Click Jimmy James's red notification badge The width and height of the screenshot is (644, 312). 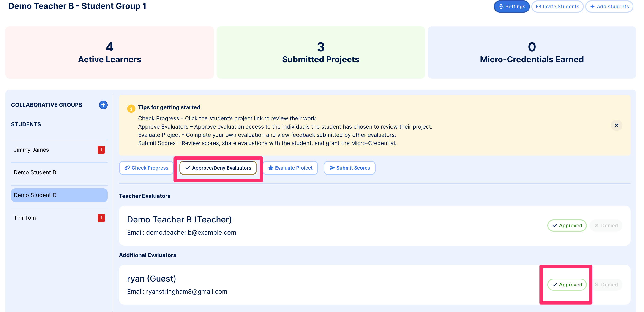point(101,150)
